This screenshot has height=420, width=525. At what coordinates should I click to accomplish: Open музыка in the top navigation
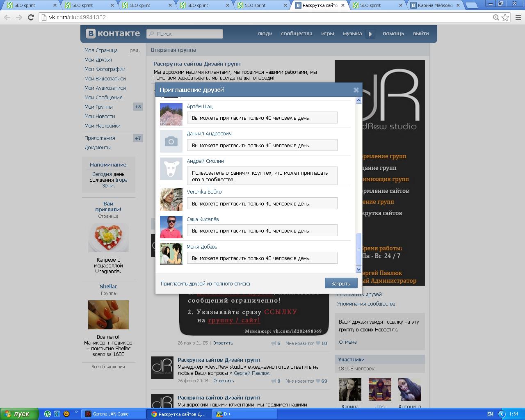coord(352,34)
